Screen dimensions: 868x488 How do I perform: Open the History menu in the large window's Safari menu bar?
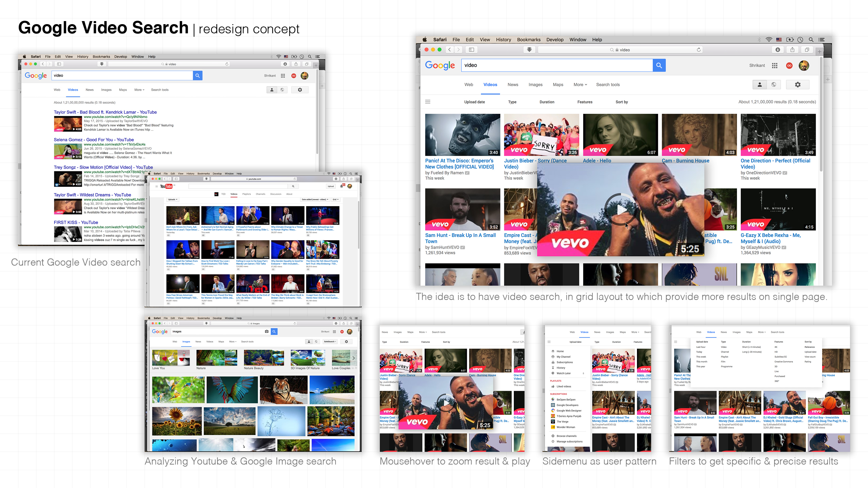(x=503, y=40)
